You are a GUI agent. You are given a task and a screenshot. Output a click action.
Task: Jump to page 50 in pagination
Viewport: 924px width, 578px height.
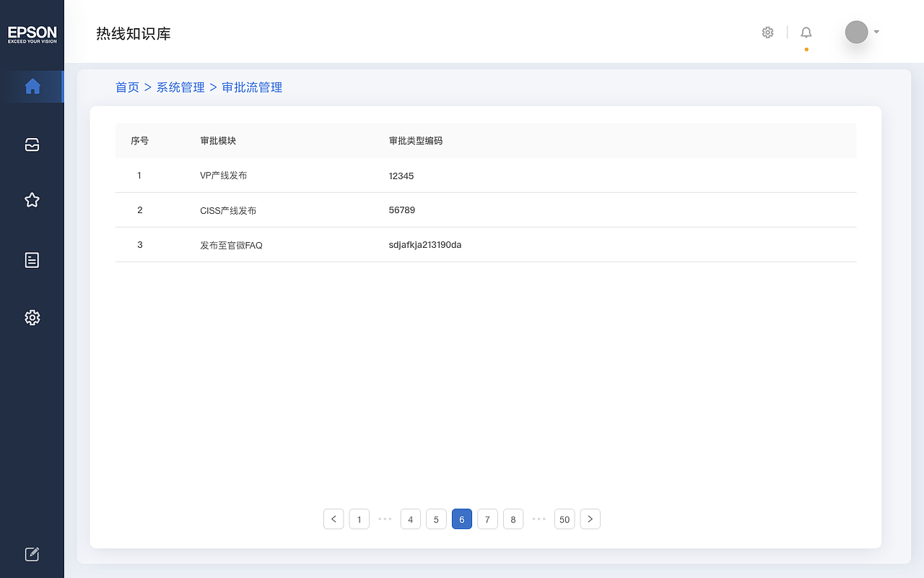tap(565, 519)
